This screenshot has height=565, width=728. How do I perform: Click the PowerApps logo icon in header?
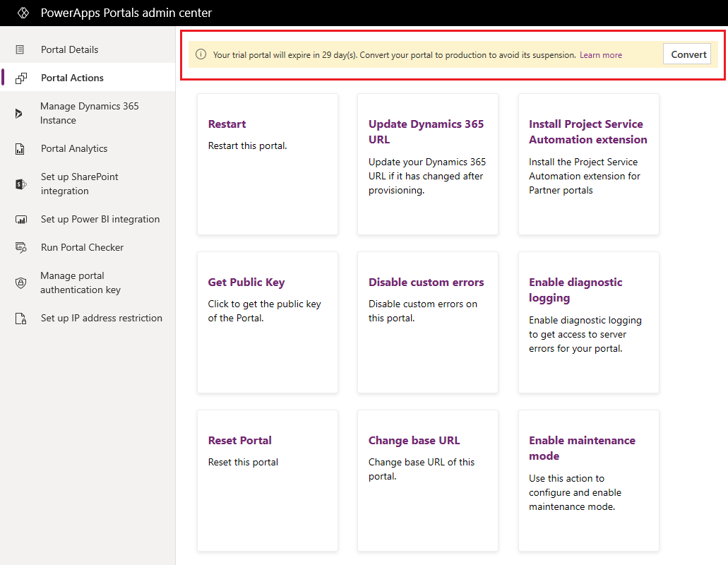pos(23,13)
